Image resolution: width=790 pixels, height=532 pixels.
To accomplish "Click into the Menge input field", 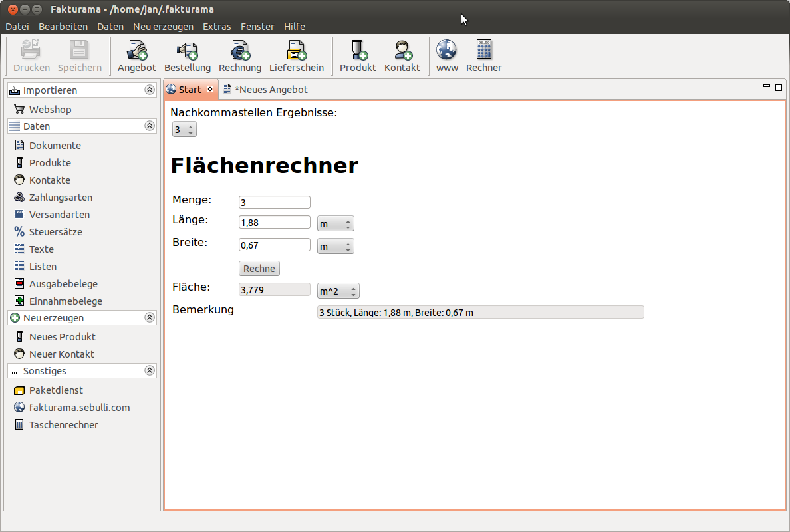I will [x=275, y=202].
